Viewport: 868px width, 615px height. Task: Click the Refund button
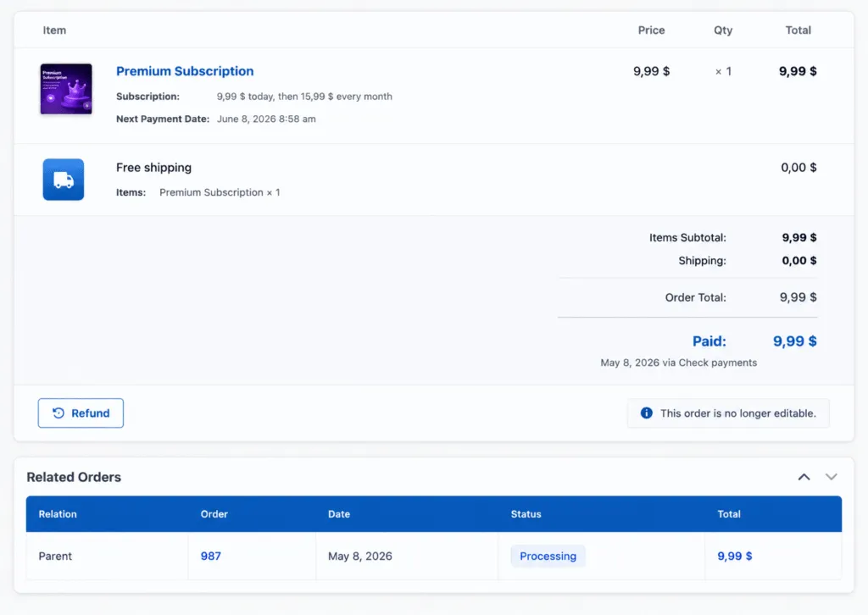click(81, 413)
